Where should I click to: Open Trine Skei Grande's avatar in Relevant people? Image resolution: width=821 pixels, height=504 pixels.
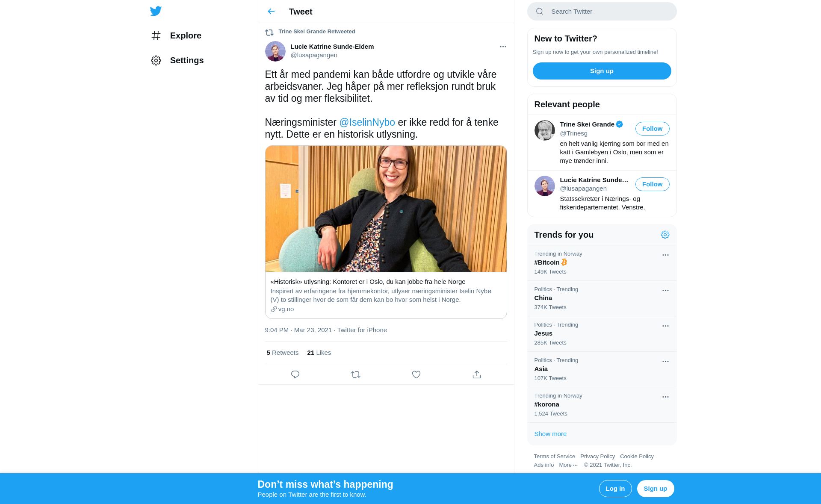(x=545, y=130)
